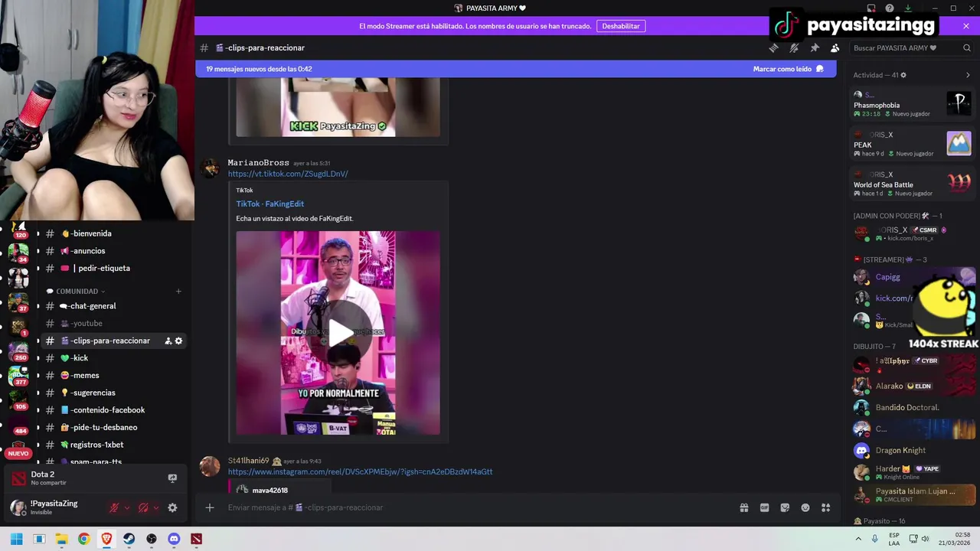Invite people icon on clips-para-reaccionar
The width and height of the screenshot is (980, 551).
coord(168,341)
